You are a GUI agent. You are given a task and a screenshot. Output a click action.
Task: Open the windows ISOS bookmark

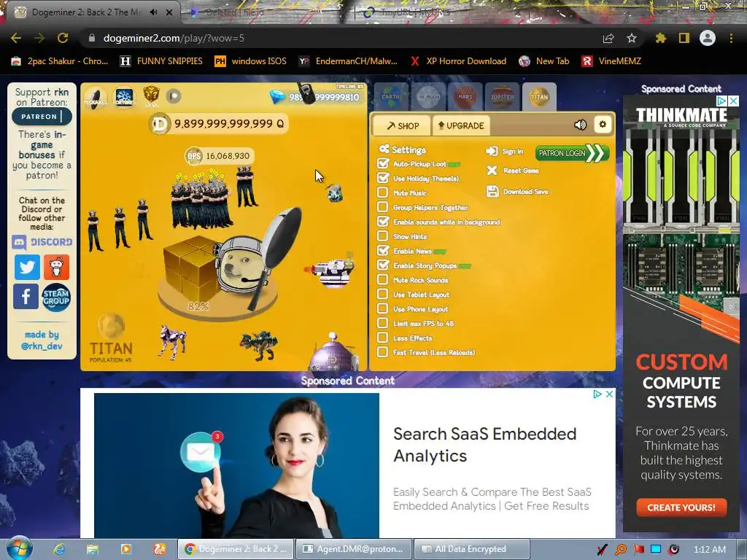[x=251, y=61]
